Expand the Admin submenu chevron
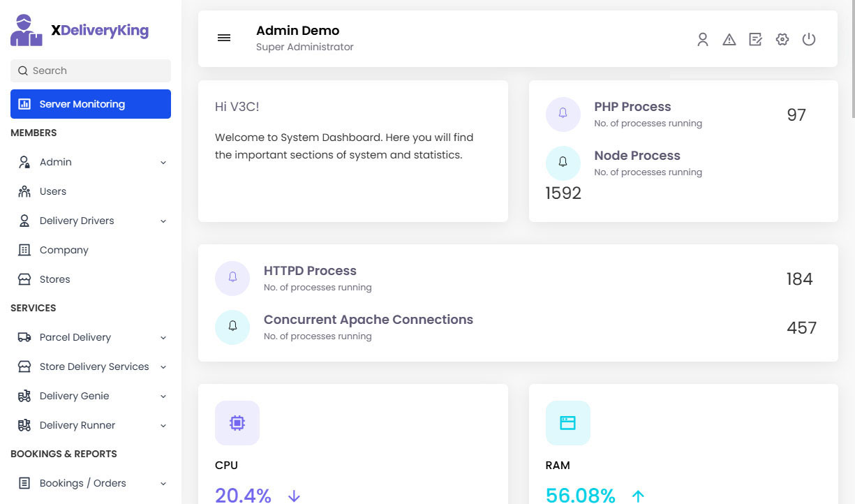 [163, 163]
